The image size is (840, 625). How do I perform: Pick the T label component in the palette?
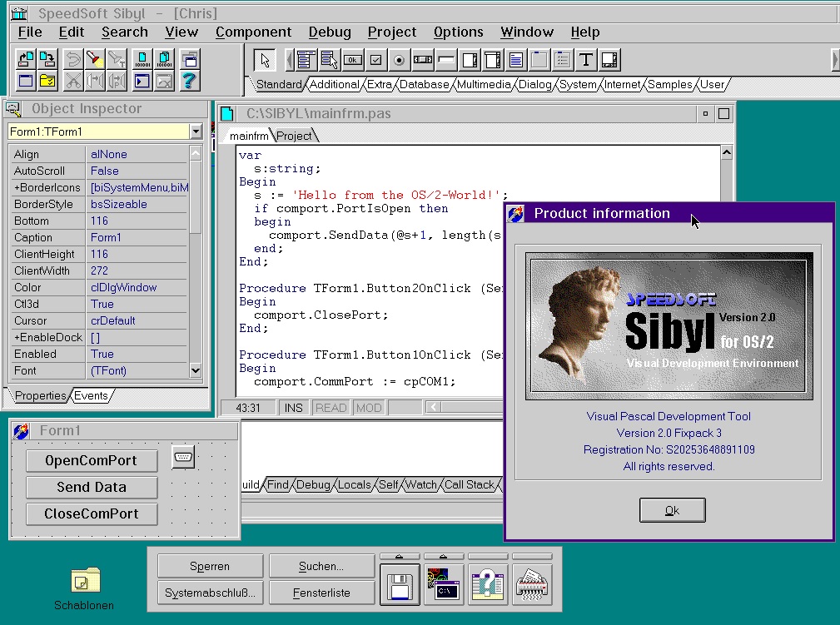tap(586, 60)
